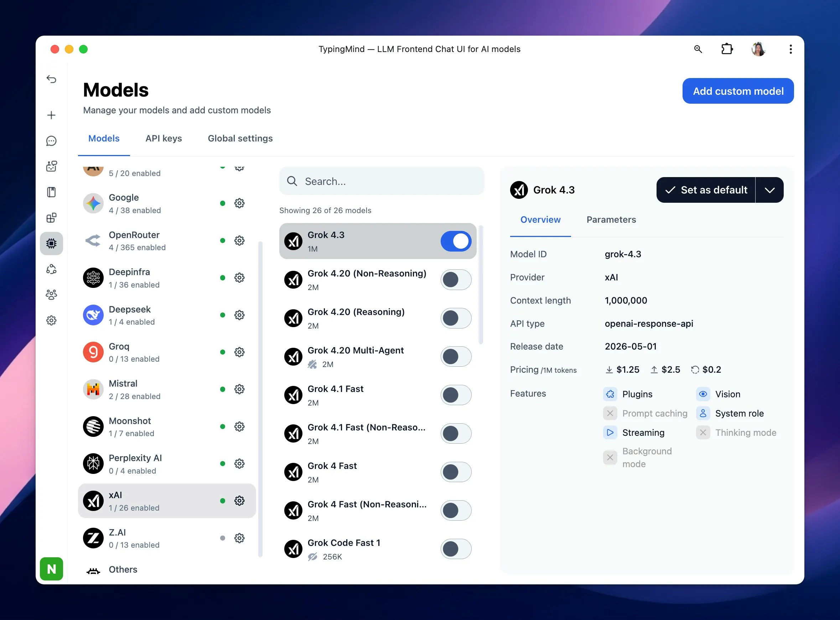Start a new chat with the plus icon

point(51,115)
